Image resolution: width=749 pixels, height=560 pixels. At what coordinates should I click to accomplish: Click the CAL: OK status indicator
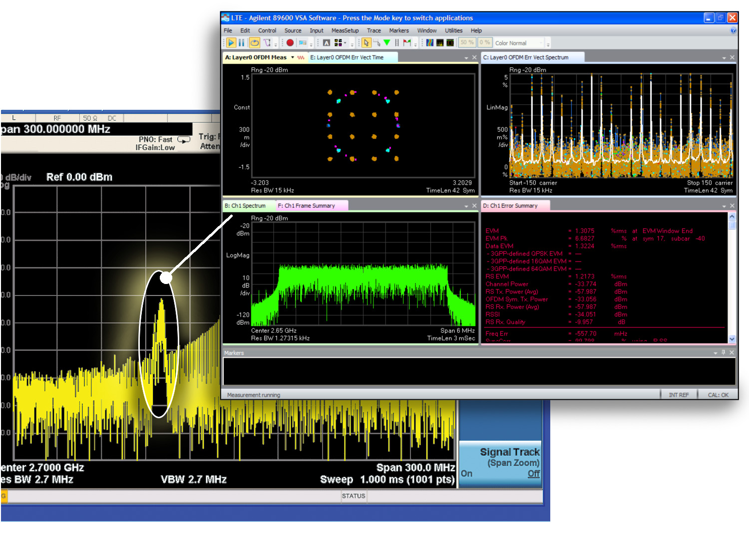coord(718,395)
